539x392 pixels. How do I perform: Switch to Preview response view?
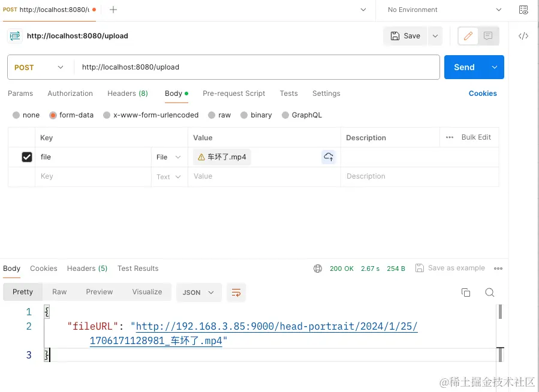100,292
